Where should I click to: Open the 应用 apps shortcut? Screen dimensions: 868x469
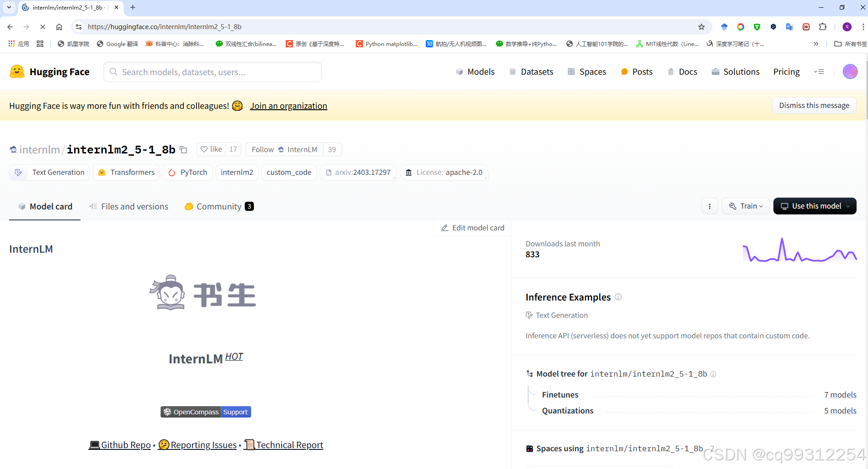(x=19, y=44)
